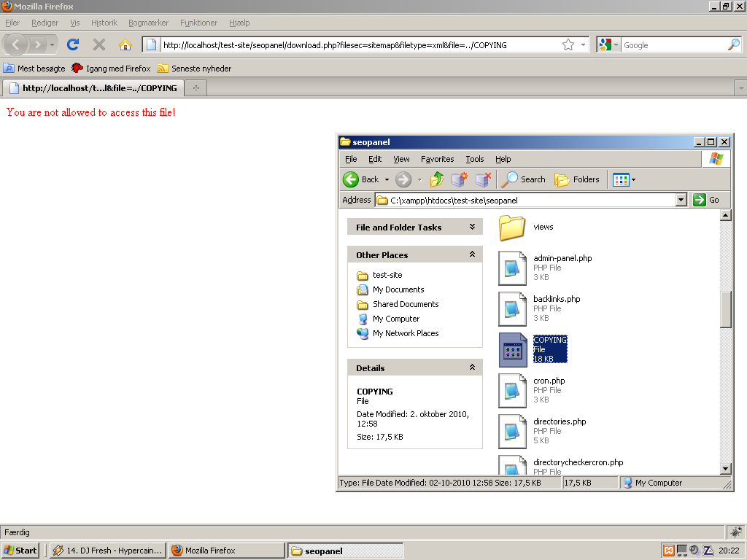Screen dimensions: 747x560
Task: Switch to DJ Fresh - Hypercain taskbar item
Action: (x=108, y=551)
